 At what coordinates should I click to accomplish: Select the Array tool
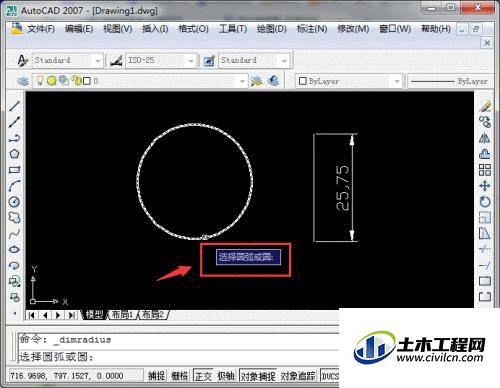point(485,170)
